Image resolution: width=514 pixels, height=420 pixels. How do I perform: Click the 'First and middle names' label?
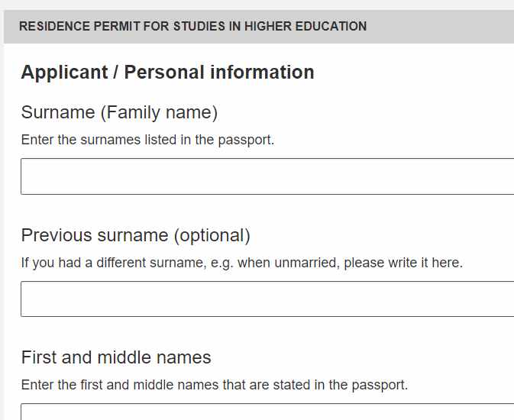pos(116,357)
